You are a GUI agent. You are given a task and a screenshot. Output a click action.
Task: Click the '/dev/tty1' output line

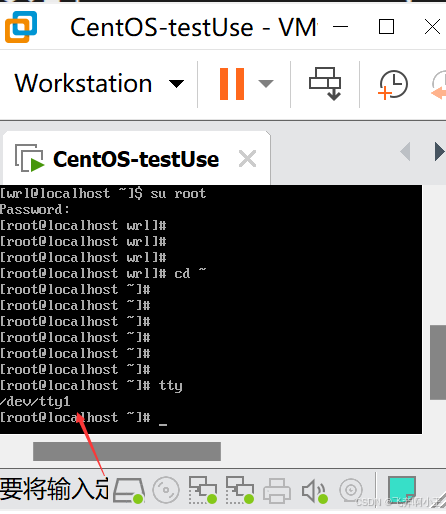pos(35,401)
